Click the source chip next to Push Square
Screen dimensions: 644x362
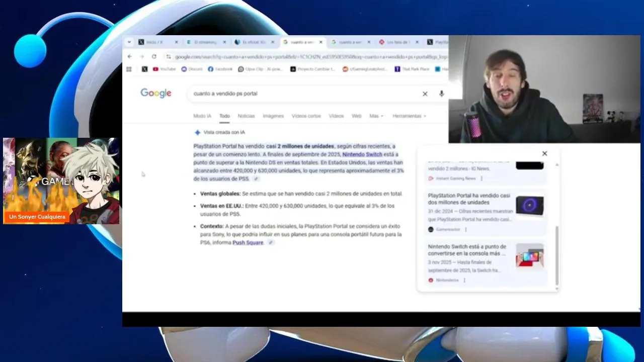click(x=270, y=243)
